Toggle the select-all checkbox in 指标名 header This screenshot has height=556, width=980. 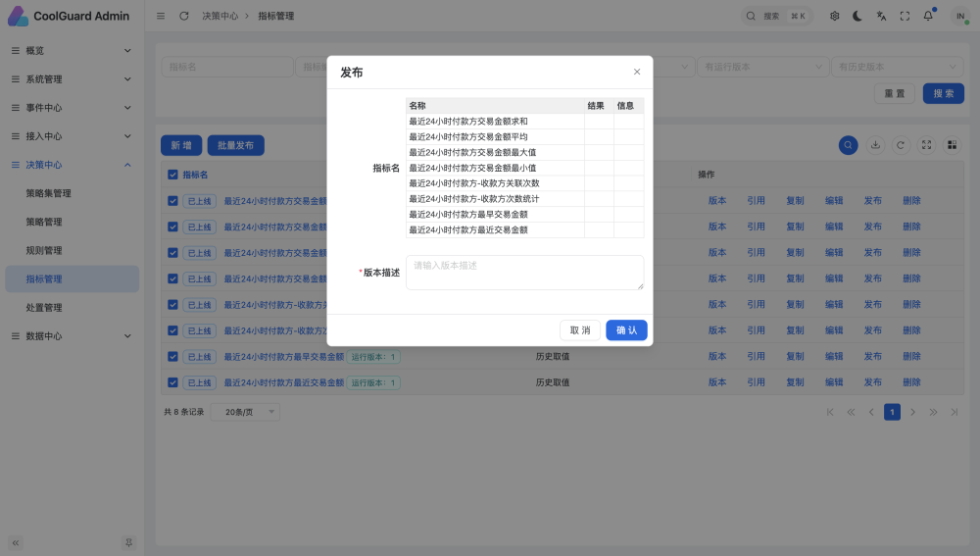pyautogui.click(x=173, y=175)
